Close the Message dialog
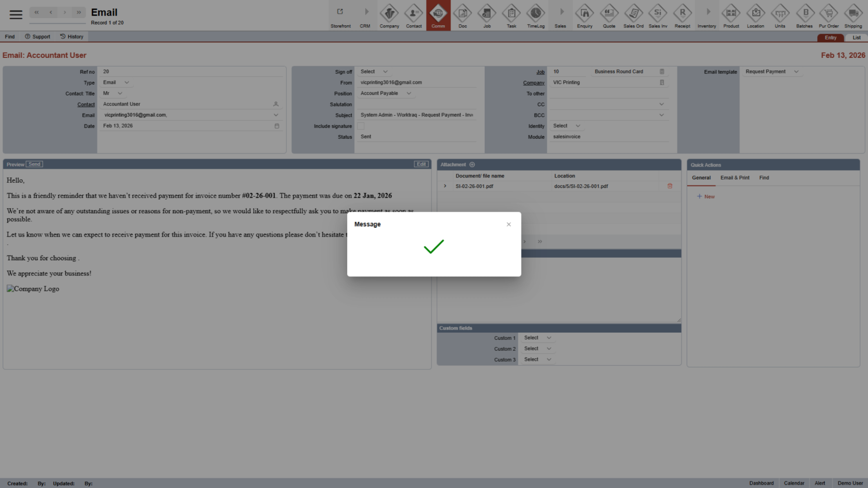Viewport: 868px width, 488px height. pos(508,224)
